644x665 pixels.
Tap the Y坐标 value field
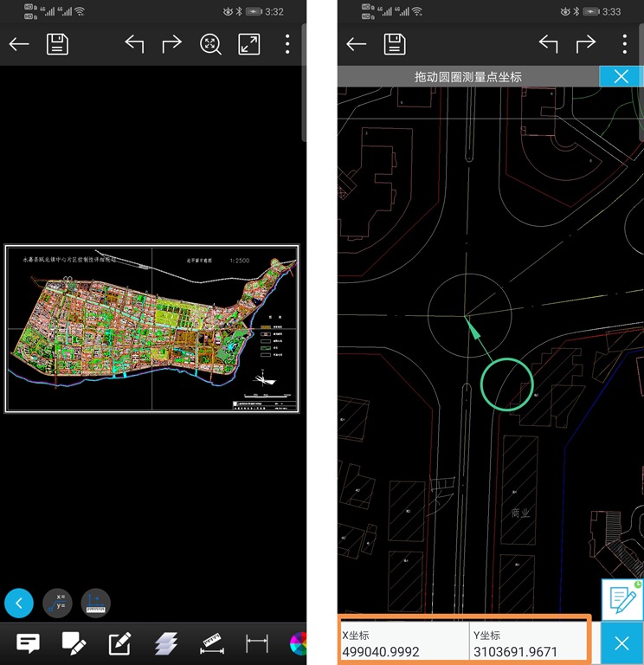pyautogui.click(x=529, y=642)
